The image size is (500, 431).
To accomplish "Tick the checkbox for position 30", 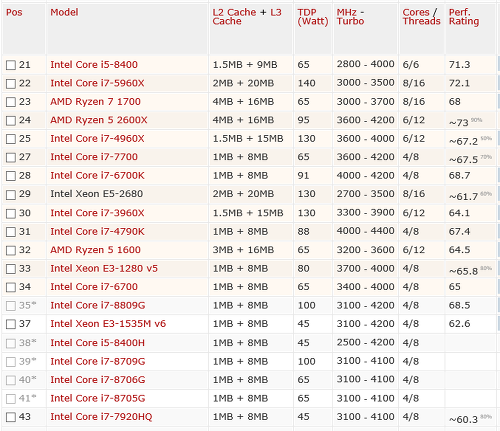I will coord(11,213).
